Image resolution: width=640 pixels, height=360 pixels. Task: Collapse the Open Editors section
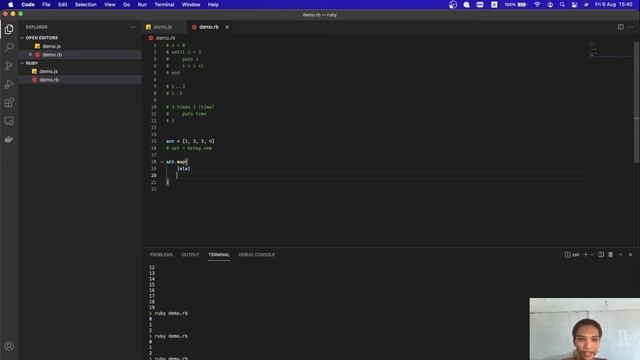(22, 38)
